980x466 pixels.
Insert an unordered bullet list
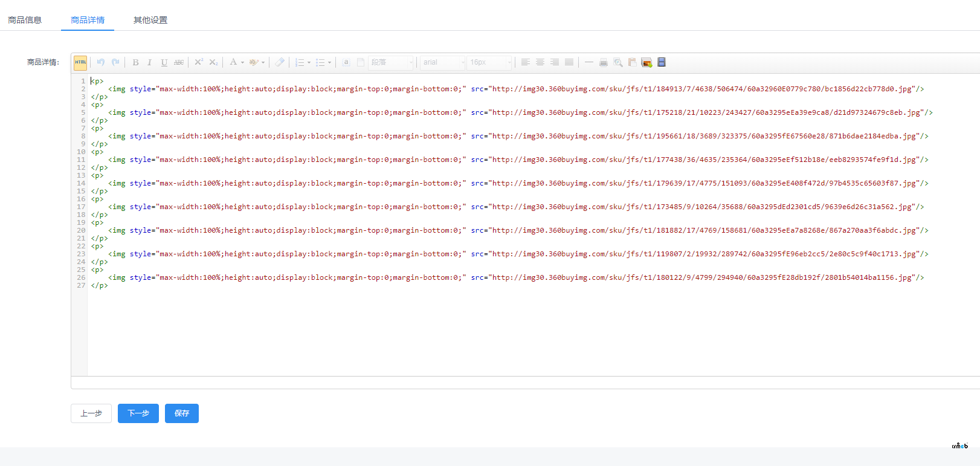(320, 62)
